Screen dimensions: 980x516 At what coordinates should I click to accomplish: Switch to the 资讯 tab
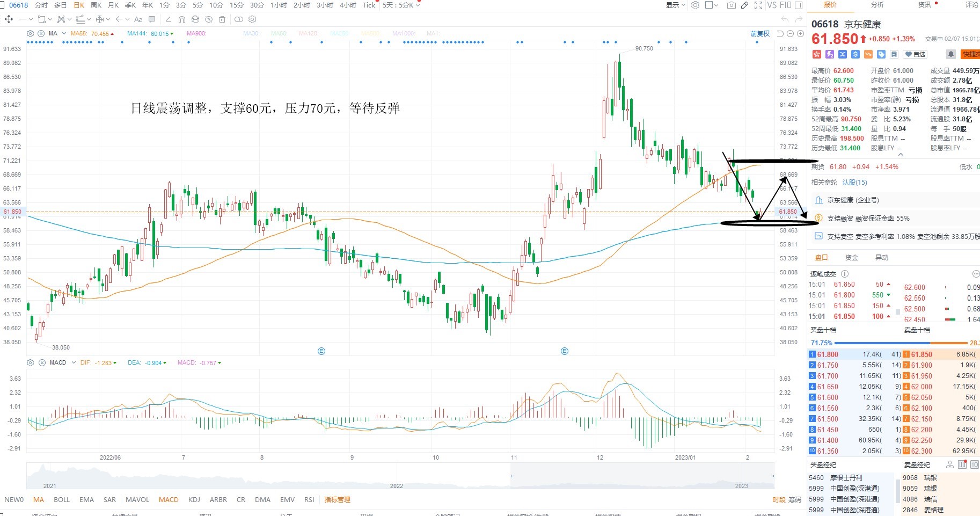pyautogui.click(x=924, y=5)
